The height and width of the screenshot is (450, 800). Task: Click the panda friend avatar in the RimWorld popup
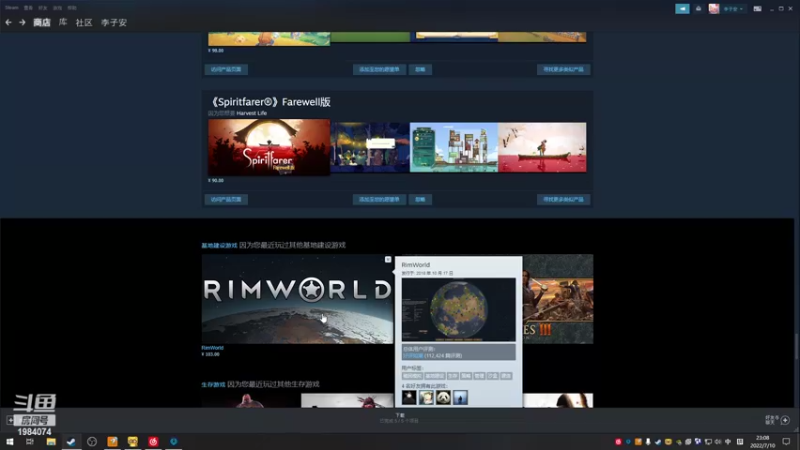point(443,397)
